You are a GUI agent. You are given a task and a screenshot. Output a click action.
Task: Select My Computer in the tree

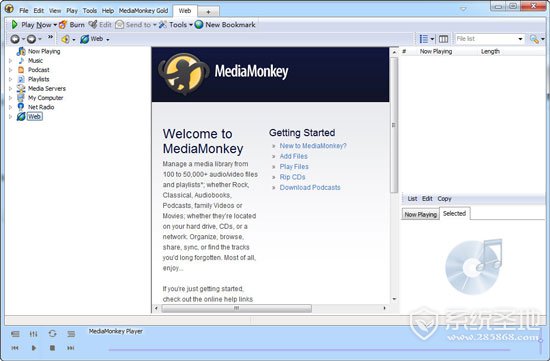(x=46, y=98)
